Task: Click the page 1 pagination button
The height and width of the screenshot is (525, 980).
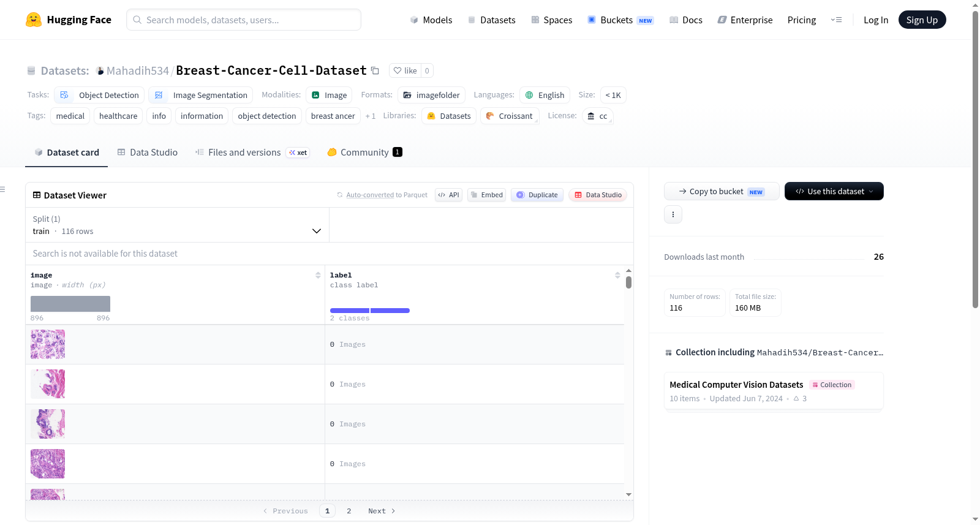Action: point(327,511)
